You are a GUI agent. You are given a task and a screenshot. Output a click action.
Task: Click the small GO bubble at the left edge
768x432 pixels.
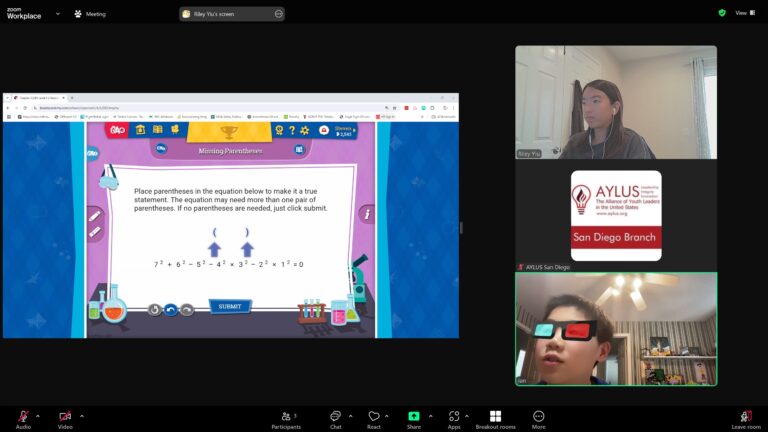click(92, 154)
